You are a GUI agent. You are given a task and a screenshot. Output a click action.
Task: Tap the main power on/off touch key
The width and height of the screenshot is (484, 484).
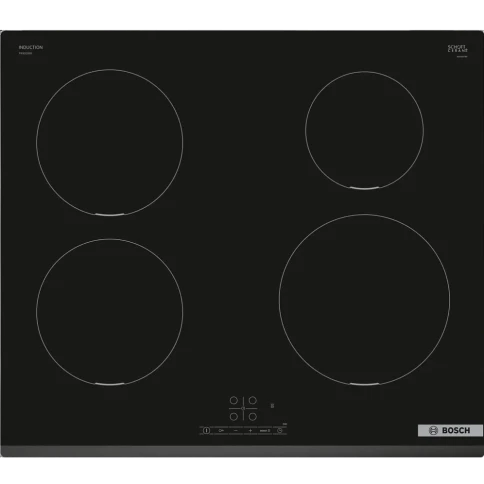pyautogui.click(x=206, y=430)
